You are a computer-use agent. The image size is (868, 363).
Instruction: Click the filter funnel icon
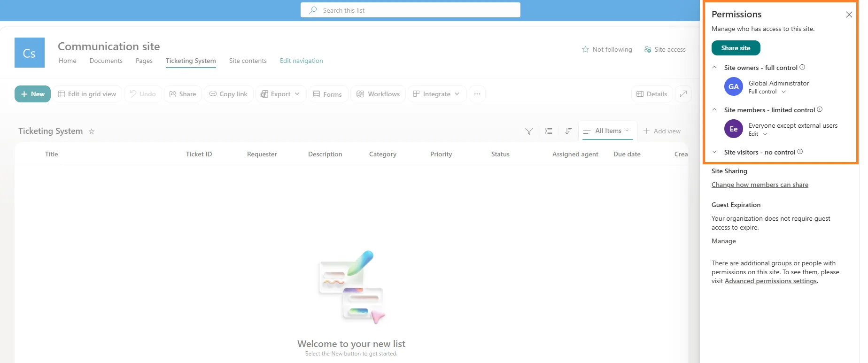tap(529, 131)
